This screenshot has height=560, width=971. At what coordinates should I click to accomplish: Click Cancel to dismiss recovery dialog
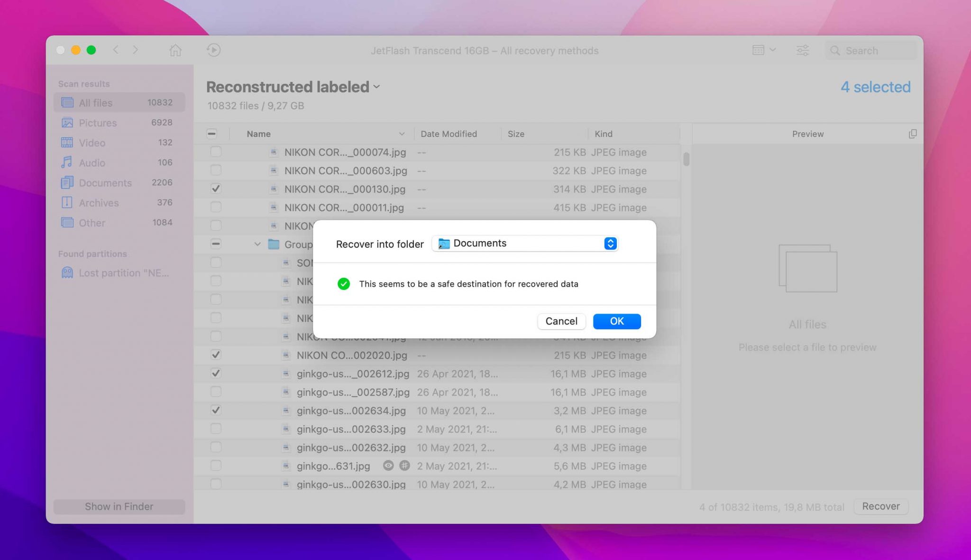(x=561, y=321)
